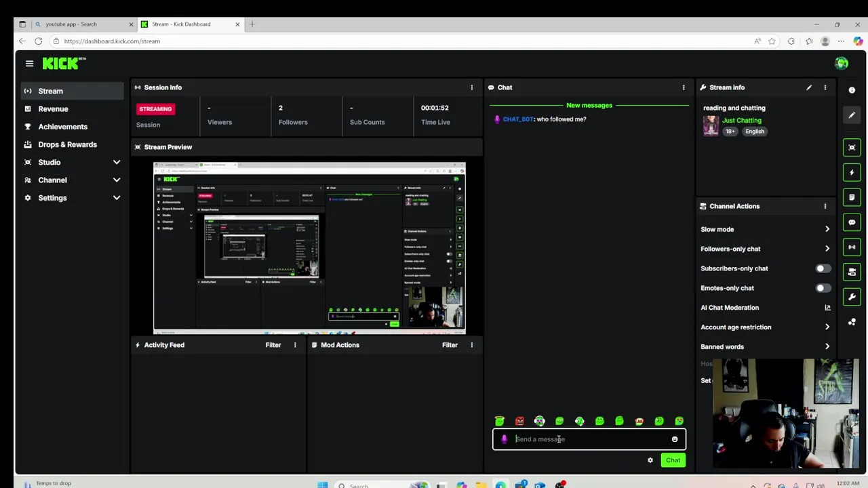Toggle activity feed lightning widget icon
Screen dimensions: 868x488
point(852,172)
